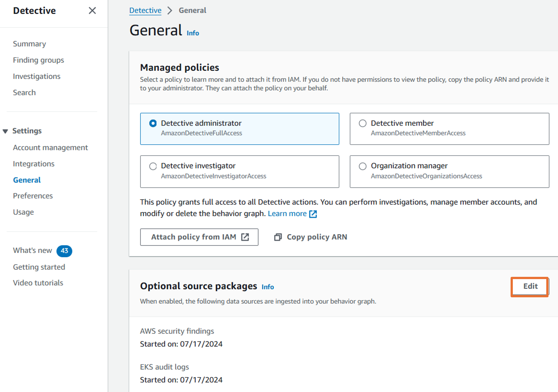This screenshot has width=558, height=392.
Task: Click the AmazonDetectiveMemberAccess policy name
Action: [x=418, y=133]
